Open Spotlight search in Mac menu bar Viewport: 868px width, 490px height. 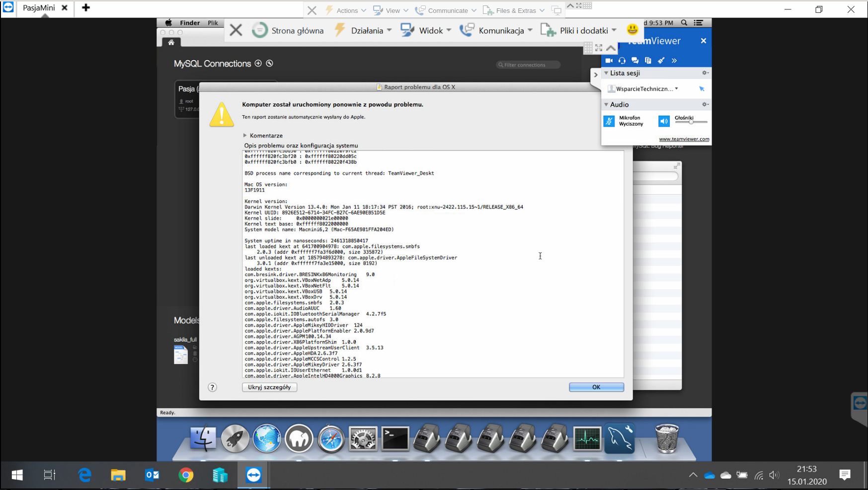pos(684,23)
